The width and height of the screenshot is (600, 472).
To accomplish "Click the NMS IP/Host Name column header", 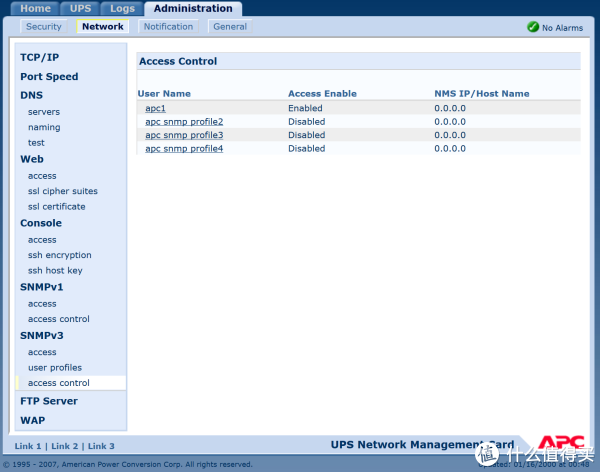I will [x=482, y=94].
